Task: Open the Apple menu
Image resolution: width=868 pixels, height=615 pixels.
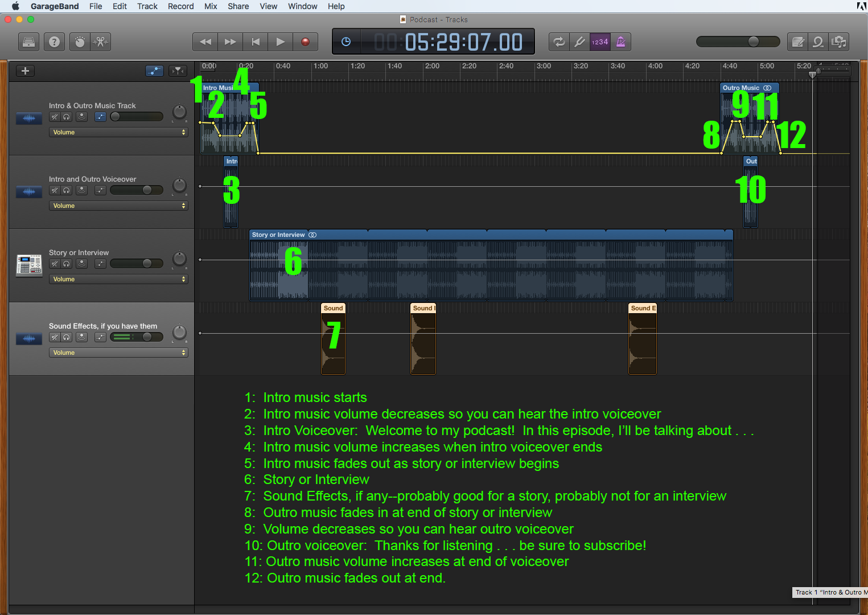Action: 15,6
